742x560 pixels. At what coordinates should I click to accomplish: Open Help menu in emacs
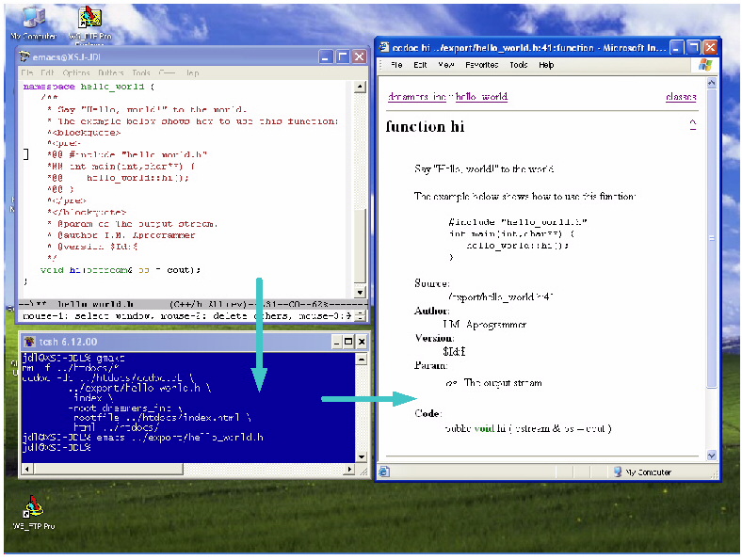(192, 72)
